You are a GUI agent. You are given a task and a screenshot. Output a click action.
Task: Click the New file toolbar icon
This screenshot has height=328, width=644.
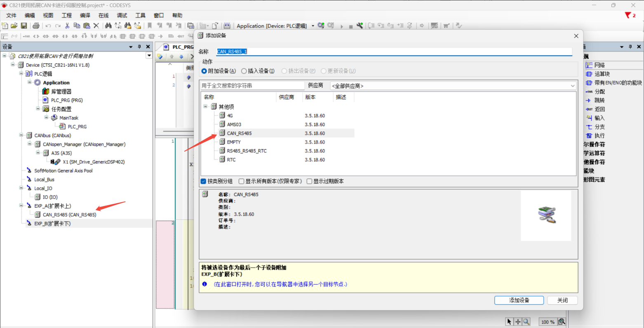pyautogui.click(x=5, y=26)
